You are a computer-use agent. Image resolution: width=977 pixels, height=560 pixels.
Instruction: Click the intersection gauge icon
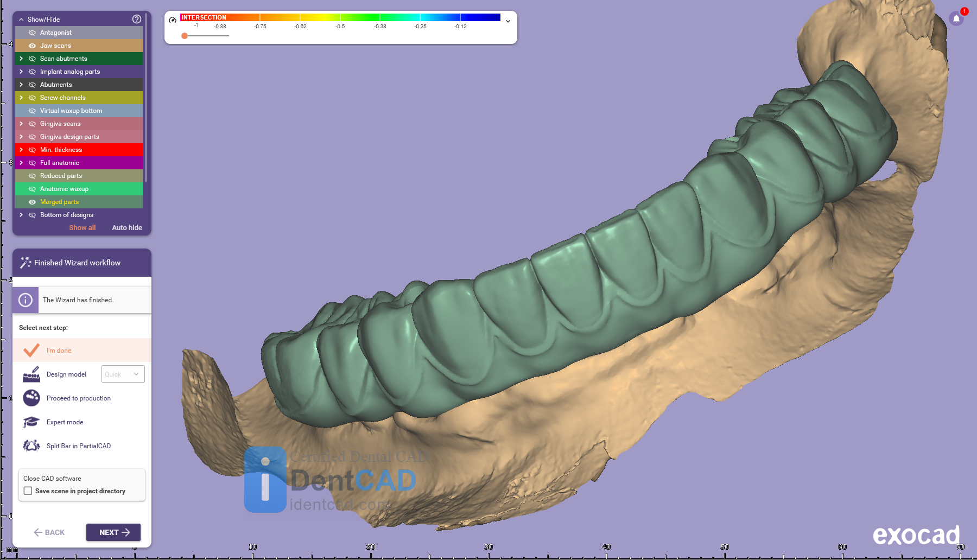click(x=173, y=20)
